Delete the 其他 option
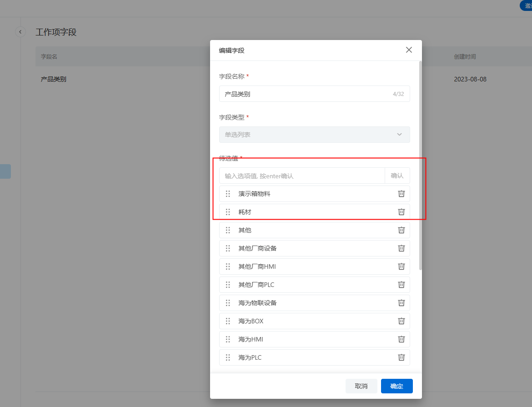Screen dimensions: 532x407 (x=401, y=230)
